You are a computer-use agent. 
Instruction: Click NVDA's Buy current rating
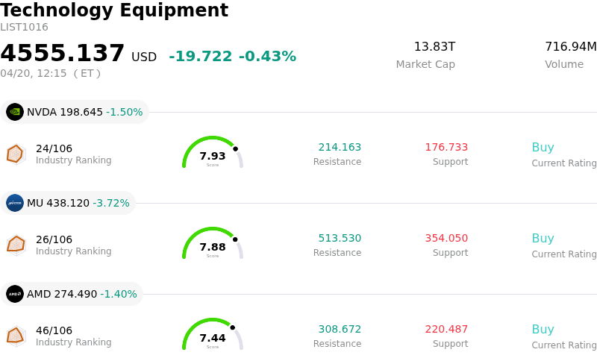(543, 148)
